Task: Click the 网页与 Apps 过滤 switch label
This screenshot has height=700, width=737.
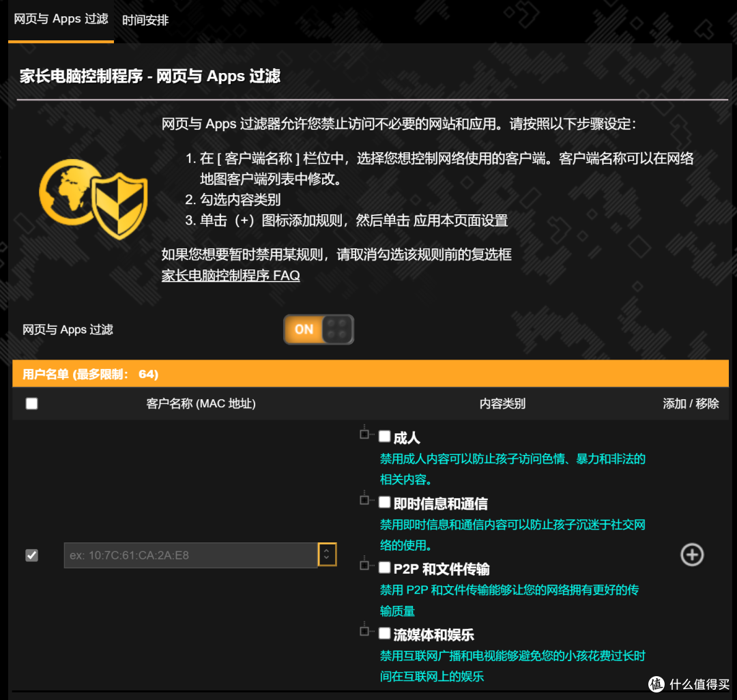Action: (x=68, y=330)
